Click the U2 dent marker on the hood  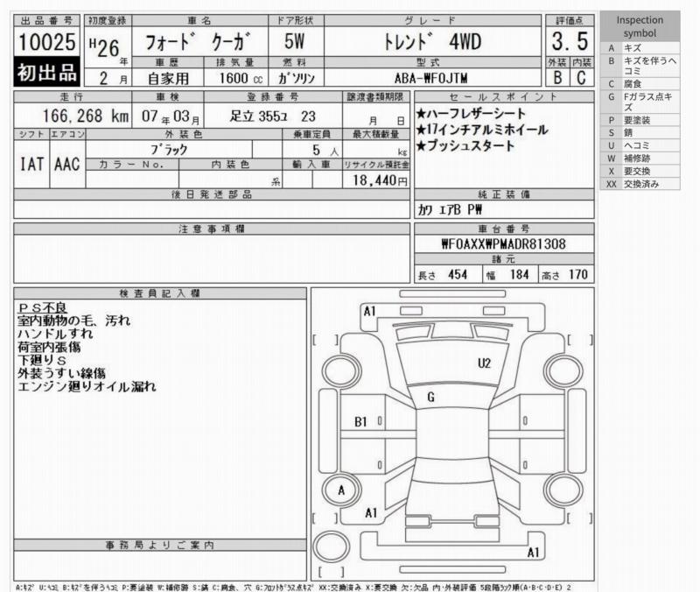click(x=484, y=363)
